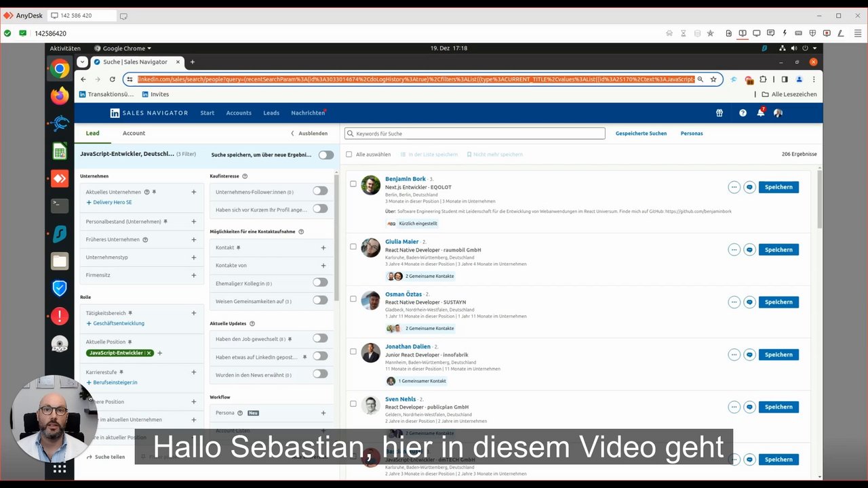Open Giulia Maier's profile link
This screenshot has width=868, height=488.
pyautogui.click(x=401, y=241)
